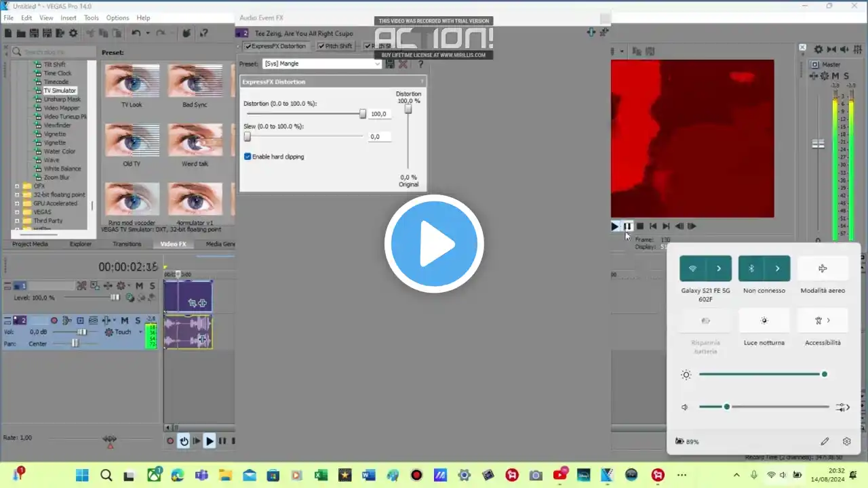Open the Windows Start menu
868x488 pixels.
pyautogui.click(x=82, y=475)
